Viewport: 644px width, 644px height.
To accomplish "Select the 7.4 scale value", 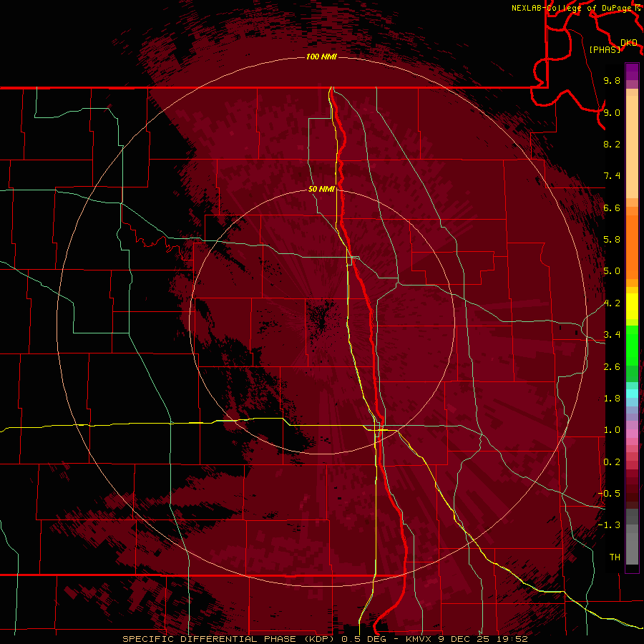I will coord(612,176).
